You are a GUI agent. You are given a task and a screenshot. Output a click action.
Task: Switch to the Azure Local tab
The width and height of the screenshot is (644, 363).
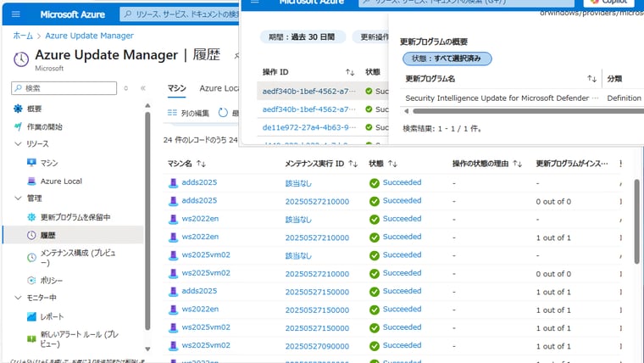pyautogui.click(x=219, y=88)
